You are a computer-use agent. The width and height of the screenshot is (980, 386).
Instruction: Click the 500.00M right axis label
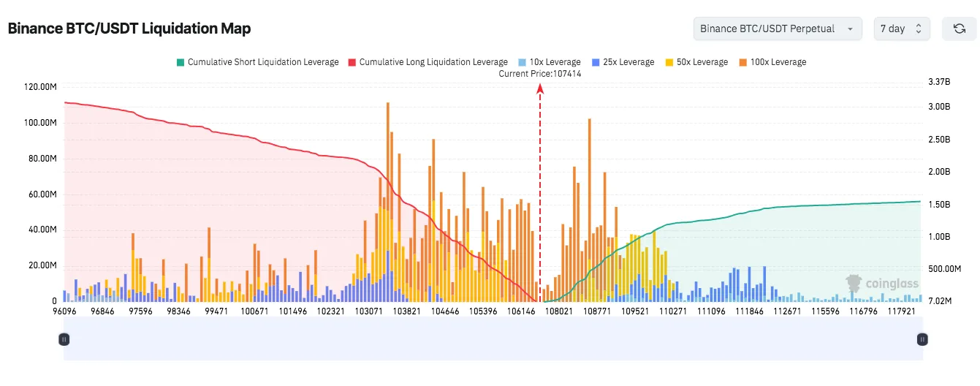click(945, 269)
